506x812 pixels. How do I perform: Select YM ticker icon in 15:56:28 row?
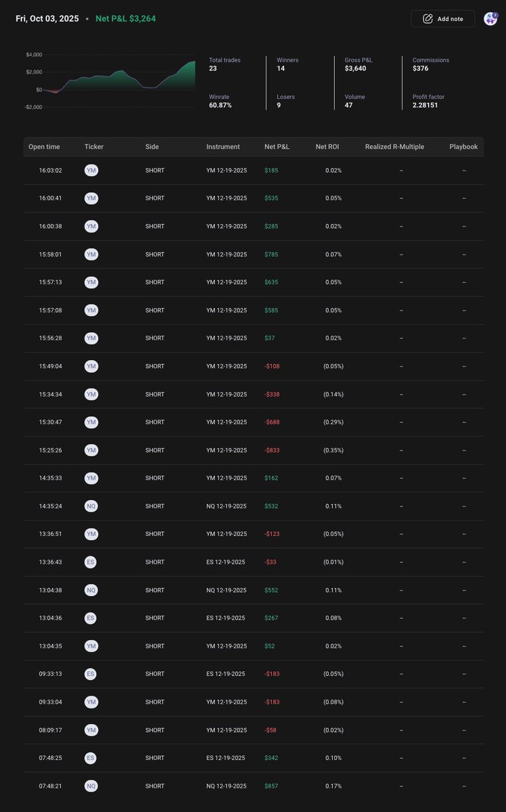(91, 338)
